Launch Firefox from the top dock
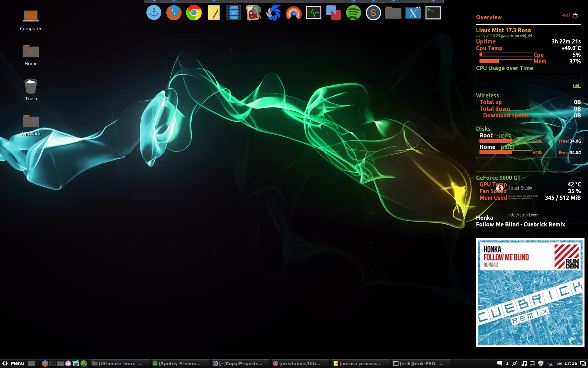Image resolution: width=588 pixels, height=368 pixels. (174, 13)
